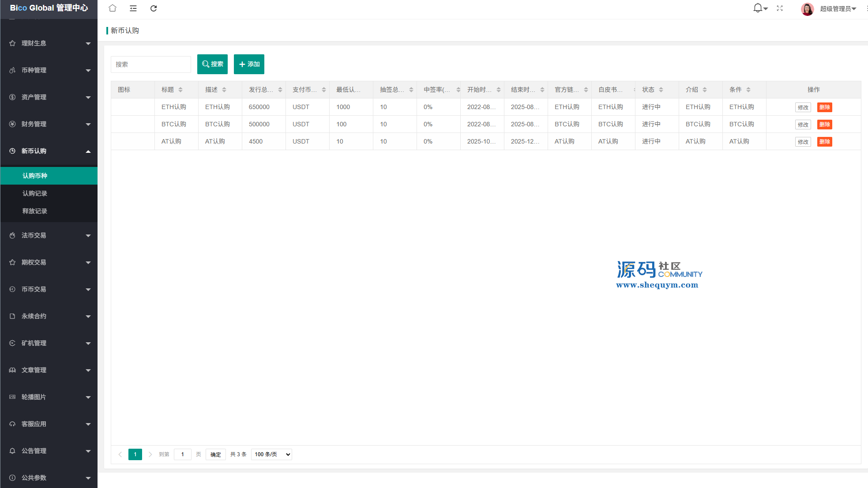Image resolution: width=868 pixels, height=488 pixels.
Task: Open the 100 条/页 page size dropdown
Action: pyautogui.click(x=271, y=454)
